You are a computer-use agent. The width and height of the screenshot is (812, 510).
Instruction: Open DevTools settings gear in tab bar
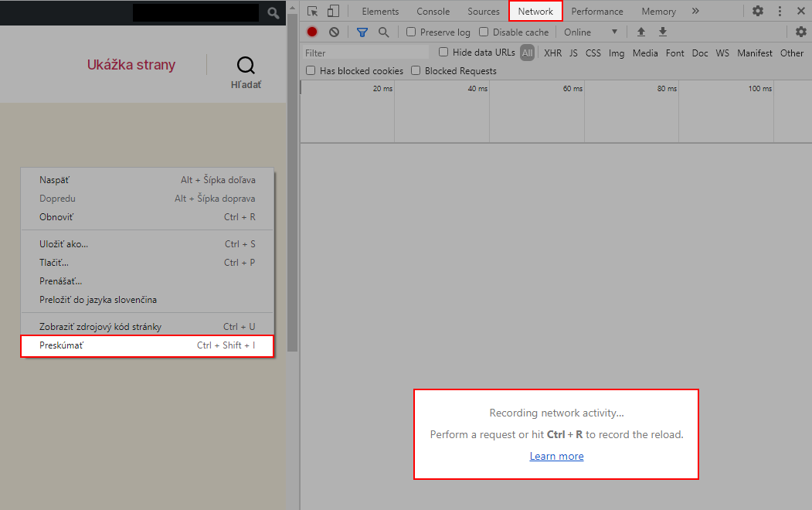pyautogui.click(x=758, y=11)
